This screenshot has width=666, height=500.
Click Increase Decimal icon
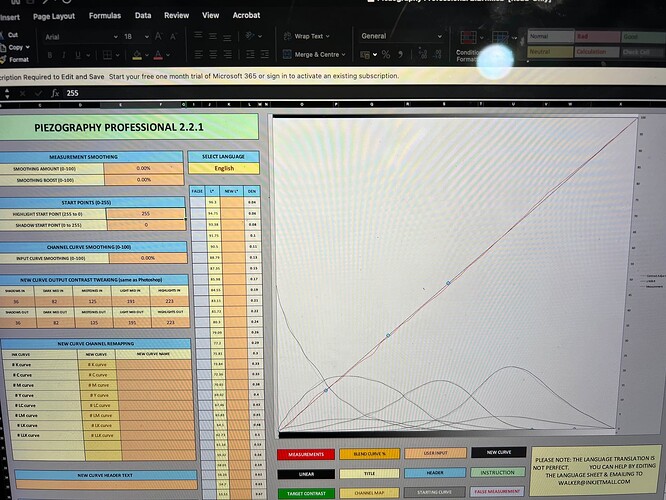tap(423, 54)
